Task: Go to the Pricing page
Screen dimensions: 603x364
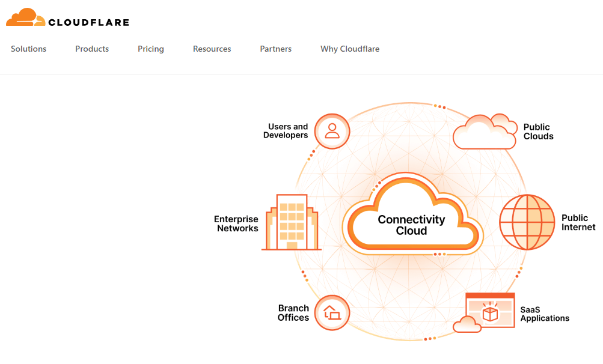Action: 150,49
